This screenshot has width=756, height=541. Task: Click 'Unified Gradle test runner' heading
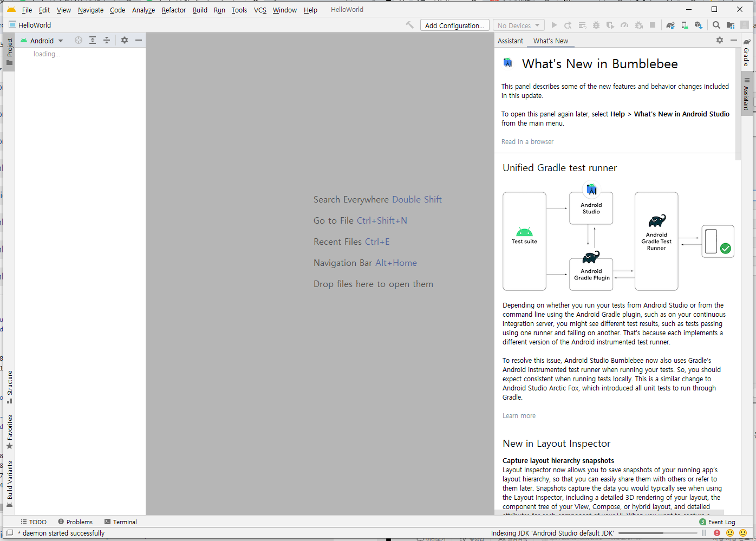click(x=559, y=168)
